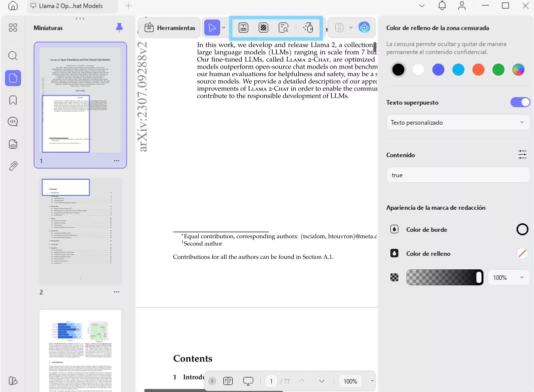Open the user account icon
The width and height of the screenshot is (534, 392).
pyautogui.click(x=462, y=6)
